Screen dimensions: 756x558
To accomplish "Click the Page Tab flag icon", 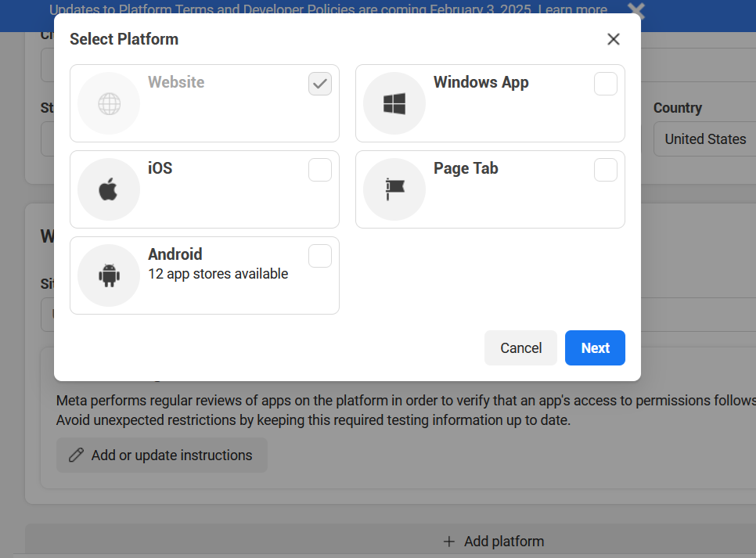I will click(395, 189).
